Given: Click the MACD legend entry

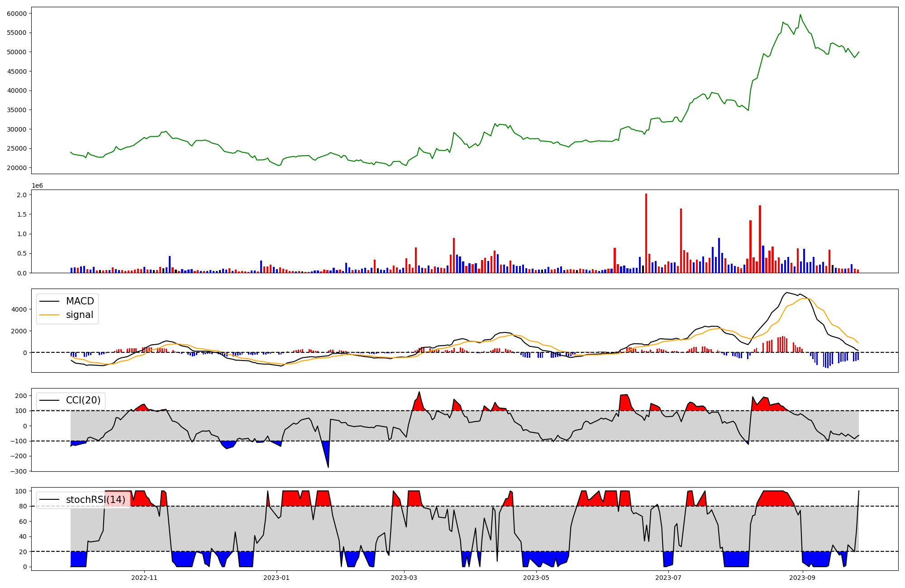Looking at the screenshot, I should point(80,301).
